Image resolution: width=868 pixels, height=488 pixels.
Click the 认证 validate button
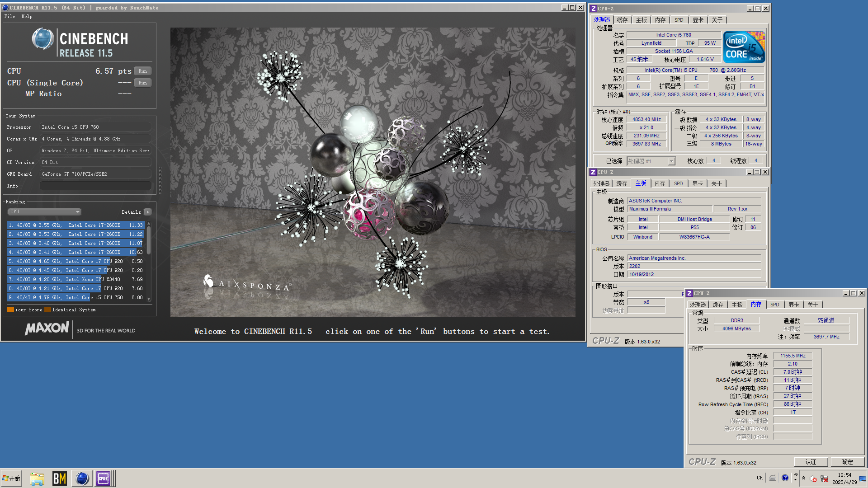pyautogui.click(x=811, y=462)
